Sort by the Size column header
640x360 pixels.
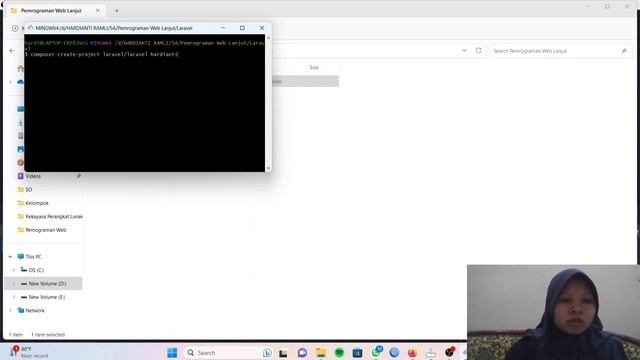click(x=313, y=68)
